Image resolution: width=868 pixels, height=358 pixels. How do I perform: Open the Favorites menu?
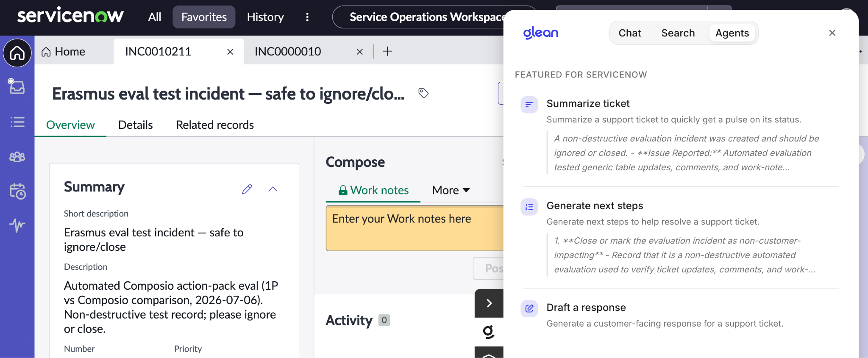[x=204, y=17]
